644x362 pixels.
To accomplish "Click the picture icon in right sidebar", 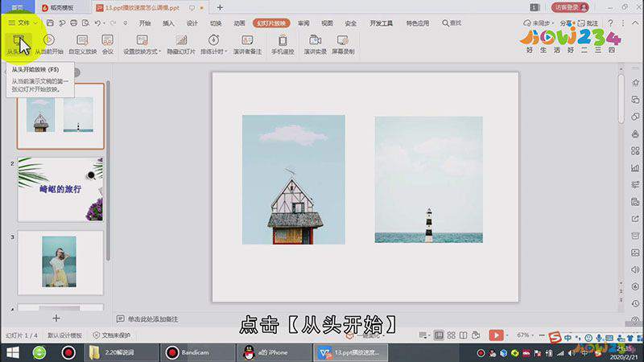I will tap(635, 253).
